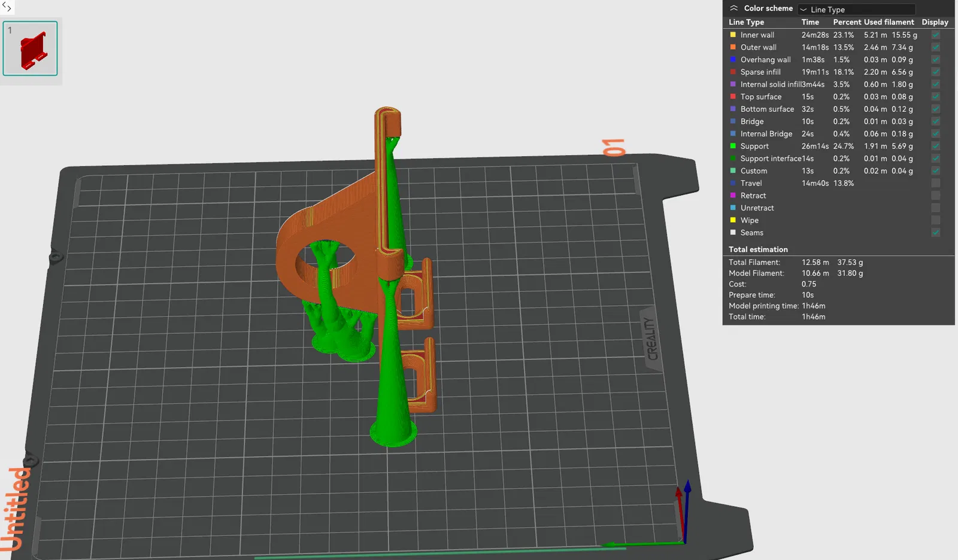
Task: Toggle Internal Bridge display checkbox
Action: coord(935,134)
